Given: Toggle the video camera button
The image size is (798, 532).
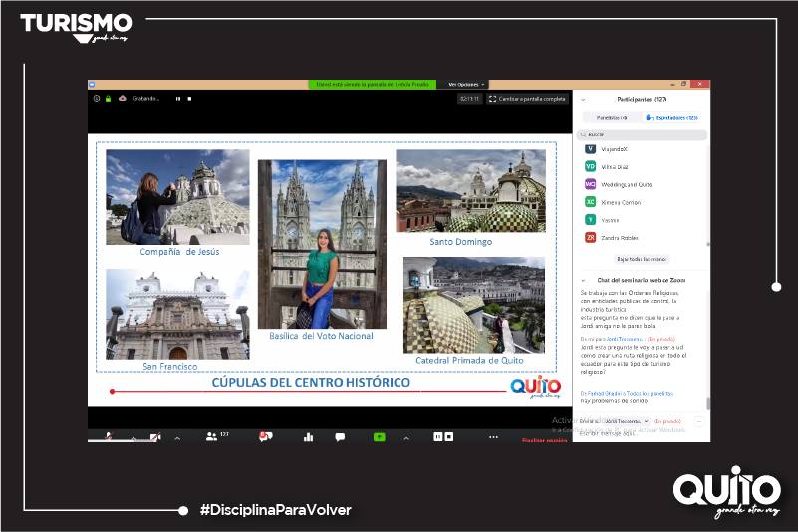Looking at the screenshot, I should pyautogui.click(x=155, y=436).
